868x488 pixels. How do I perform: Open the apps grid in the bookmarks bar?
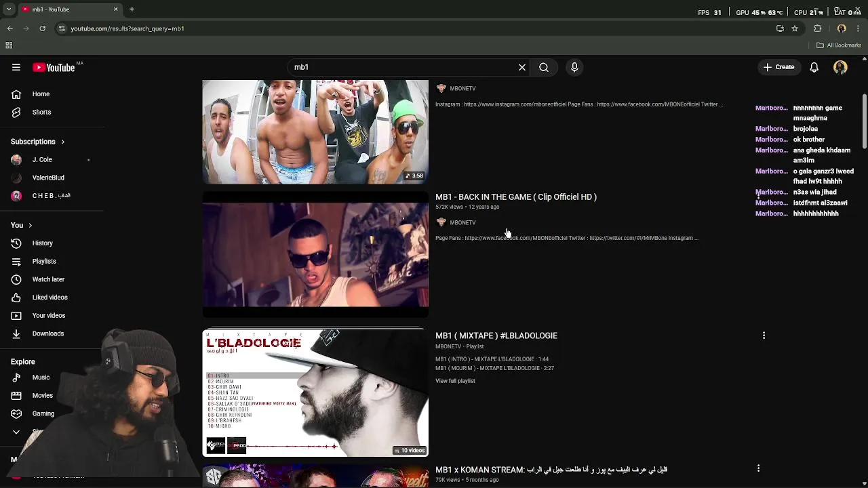point(9,45)
